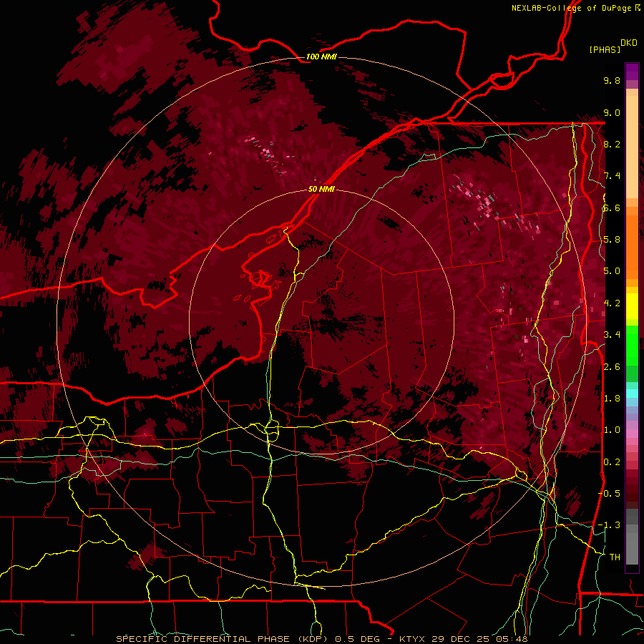This screenshot has width=644, height=644.
Task: Click the DKD label above the color scale
Action: pos(629,43)
